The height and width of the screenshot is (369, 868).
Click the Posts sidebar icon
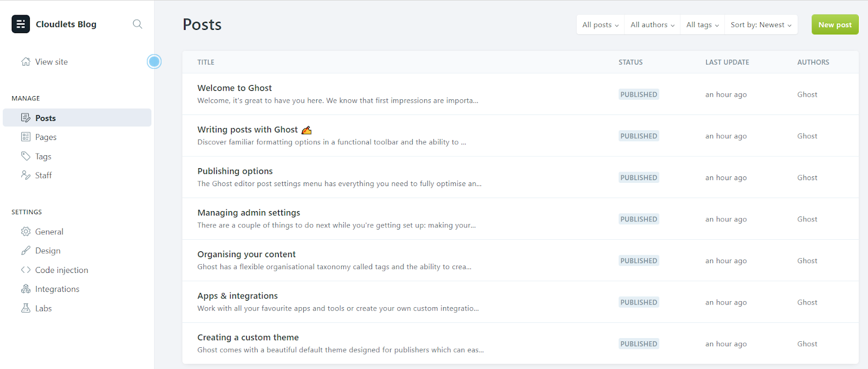[25, 118]
